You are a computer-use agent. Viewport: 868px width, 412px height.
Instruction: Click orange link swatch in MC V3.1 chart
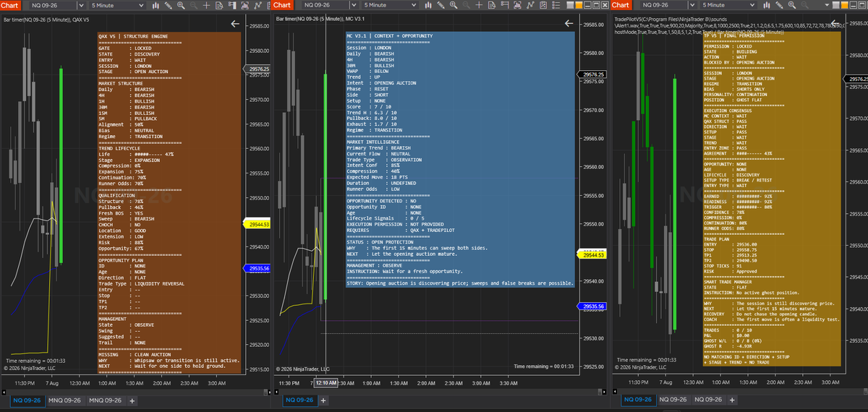click(578, 5)
